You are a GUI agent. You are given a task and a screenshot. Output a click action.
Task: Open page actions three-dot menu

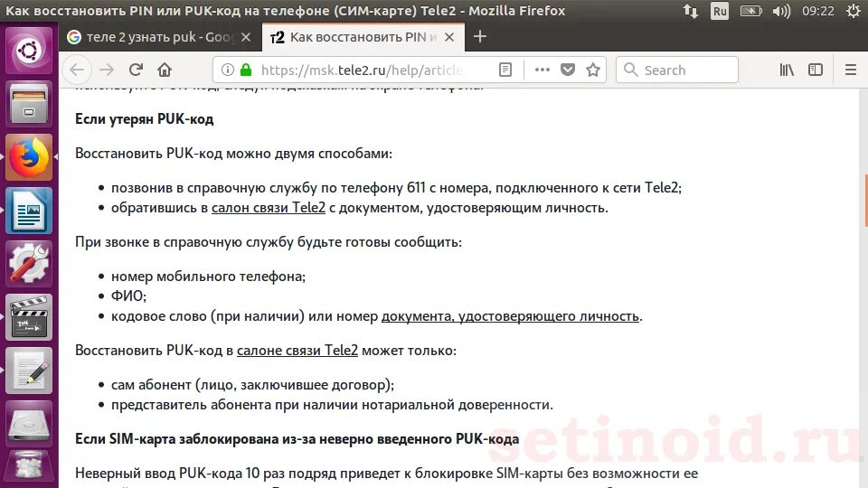click(x=542, y=70)
